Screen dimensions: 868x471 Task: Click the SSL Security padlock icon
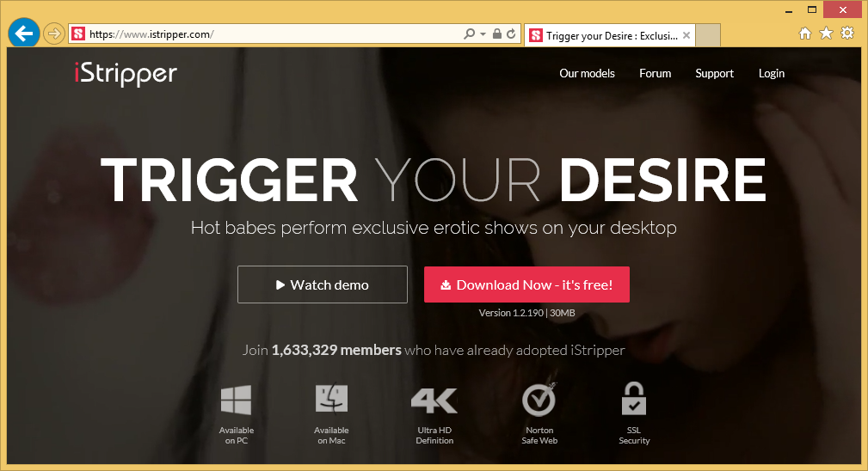pyautogui.click(x=634, y=400)
